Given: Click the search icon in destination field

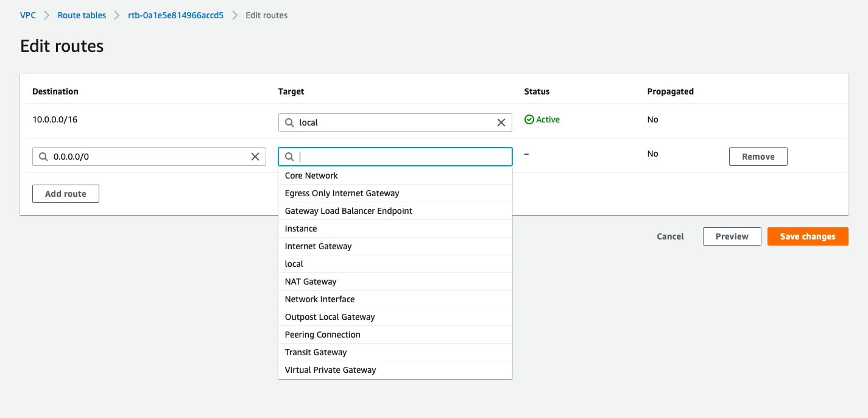Looking at the screenshot, I should coord(43,157).
